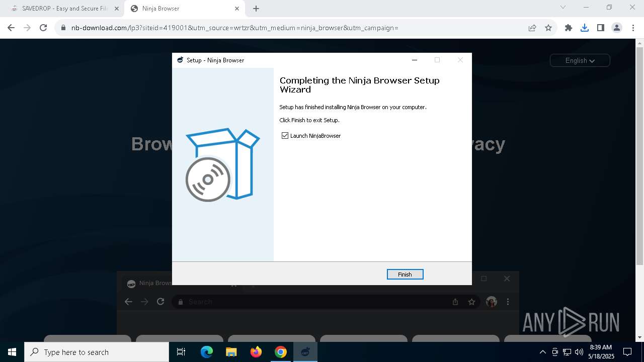Uncheck the Launch NinjaBrowser checkbox
The width and height of the screenshot is (644, 362).
285,136
